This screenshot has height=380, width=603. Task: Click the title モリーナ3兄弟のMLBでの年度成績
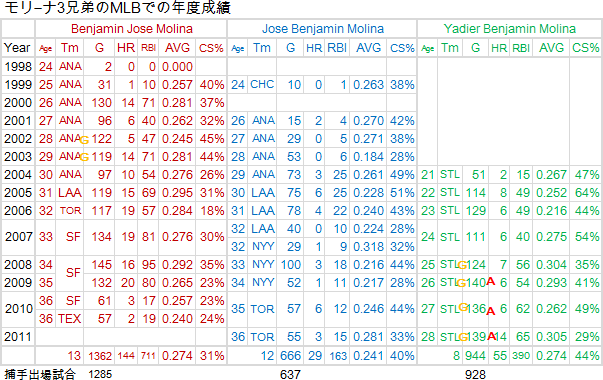(117, 8)
